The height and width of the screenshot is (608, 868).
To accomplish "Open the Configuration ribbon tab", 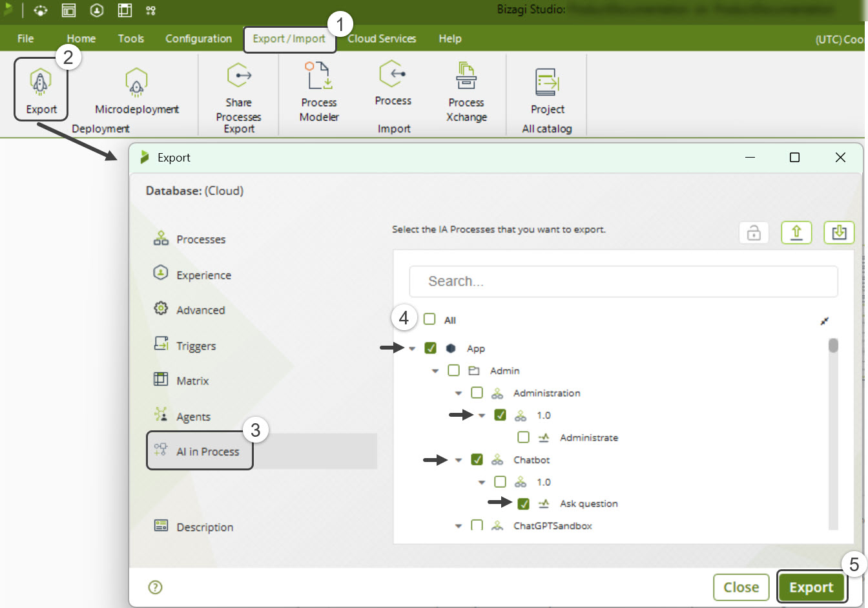I will [x=198, y=39].
